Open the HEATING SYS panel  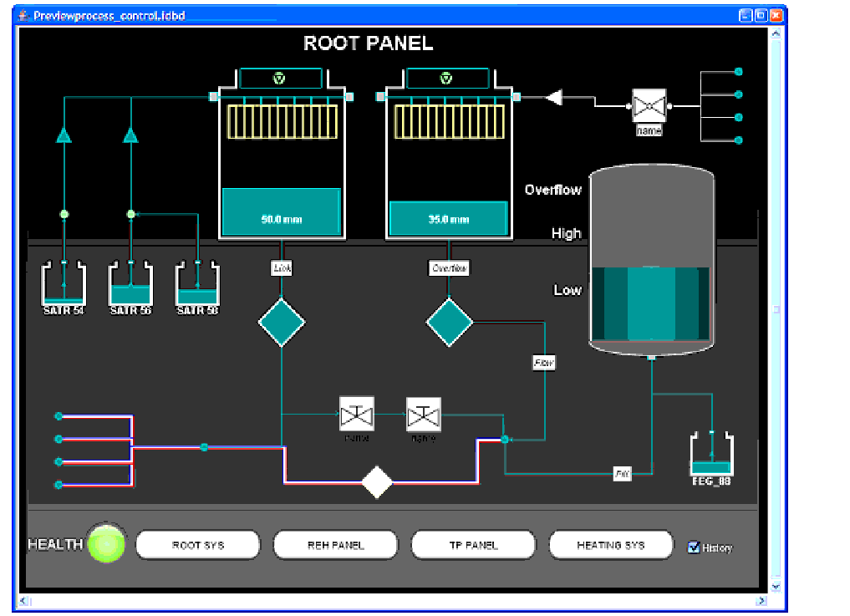coord(611,545)
